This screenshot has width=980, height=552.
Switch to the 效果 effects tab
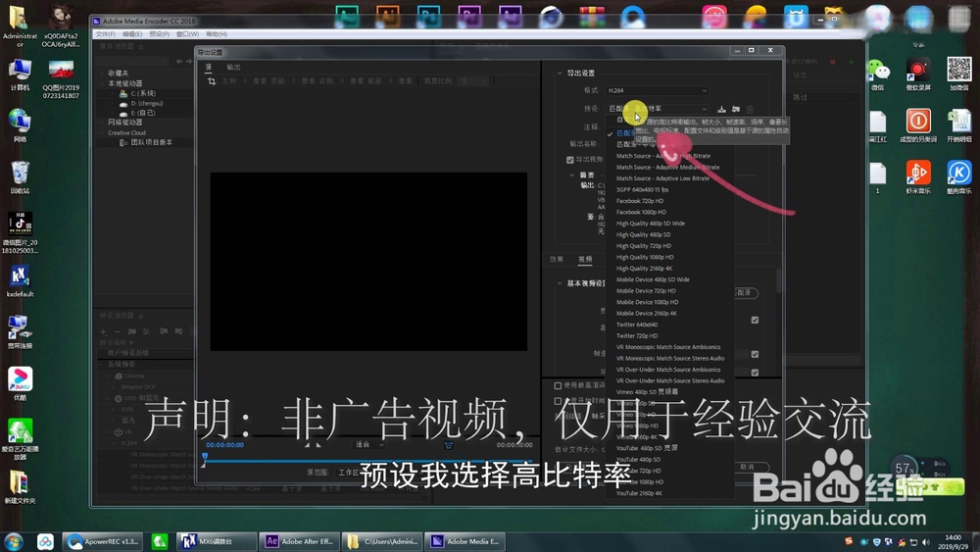pos(557,260)
